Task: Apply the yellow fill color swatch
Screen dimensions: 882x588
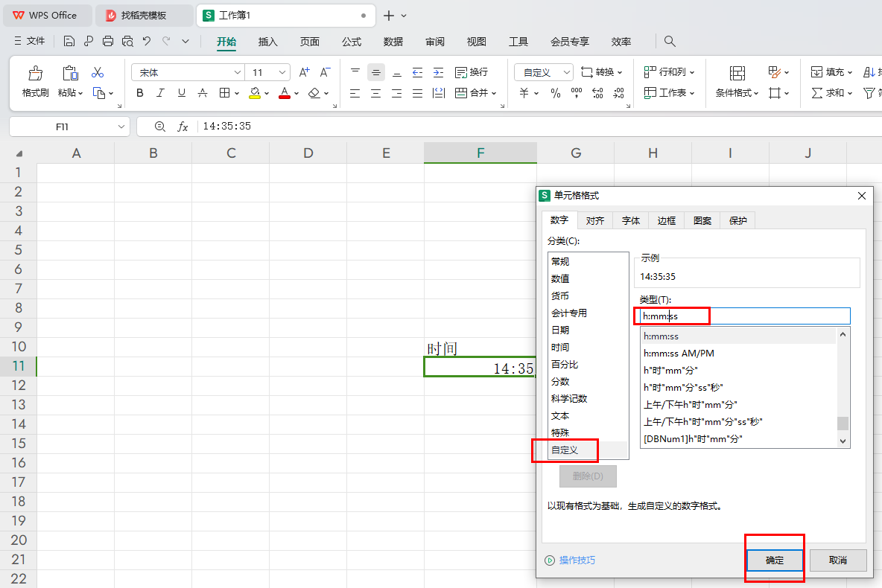Action: [x=255, y=93]
